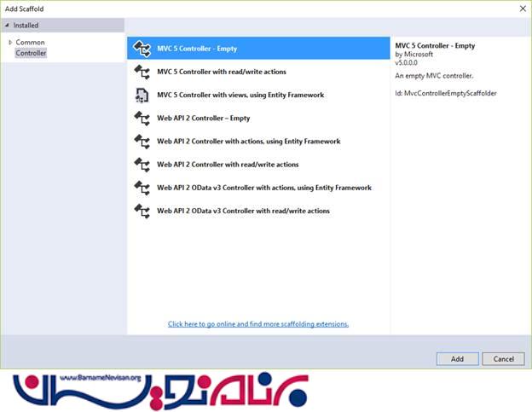Click icon of Web API 2 Controller with read/write actions
Viewport: 532px width, 412px height.
[x=142, y=165]
